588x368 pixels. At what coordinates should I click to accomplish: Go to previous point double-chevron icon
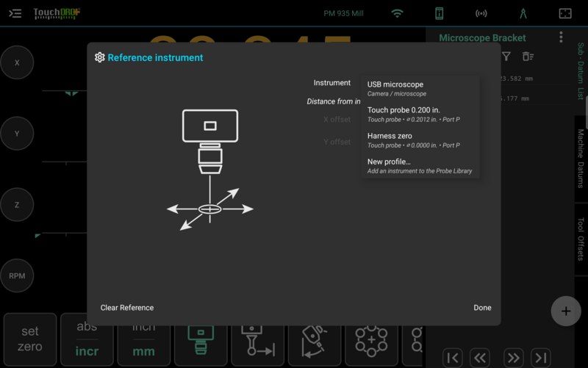coord(480,358)
